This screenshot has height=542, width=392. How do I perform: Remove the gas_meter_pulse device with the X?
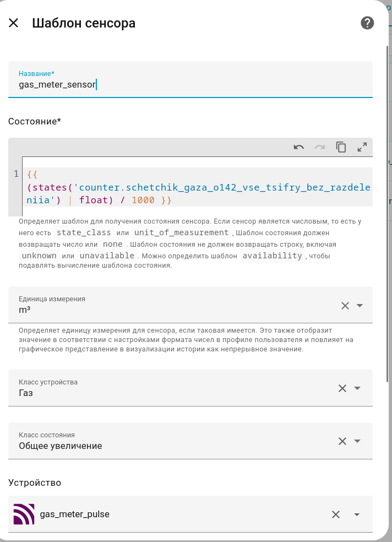[x=335, y=514]
